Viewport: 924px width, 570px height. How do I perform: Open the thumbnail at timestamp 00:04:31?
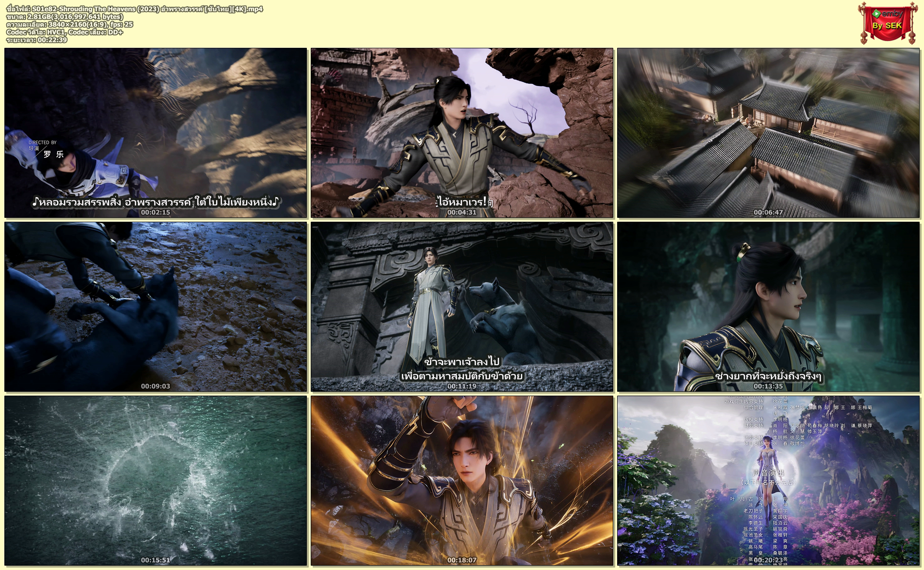[x=462, y=133]
